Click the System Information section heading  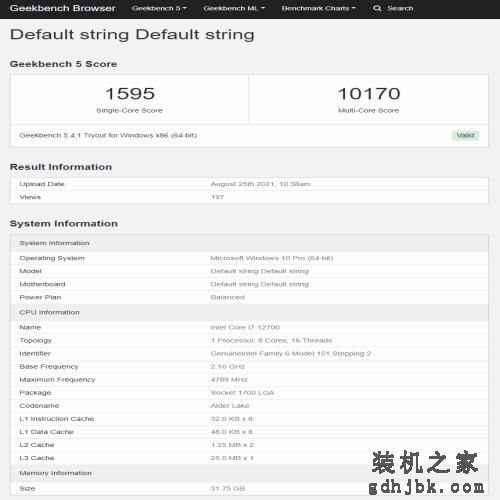coord(64,223)
